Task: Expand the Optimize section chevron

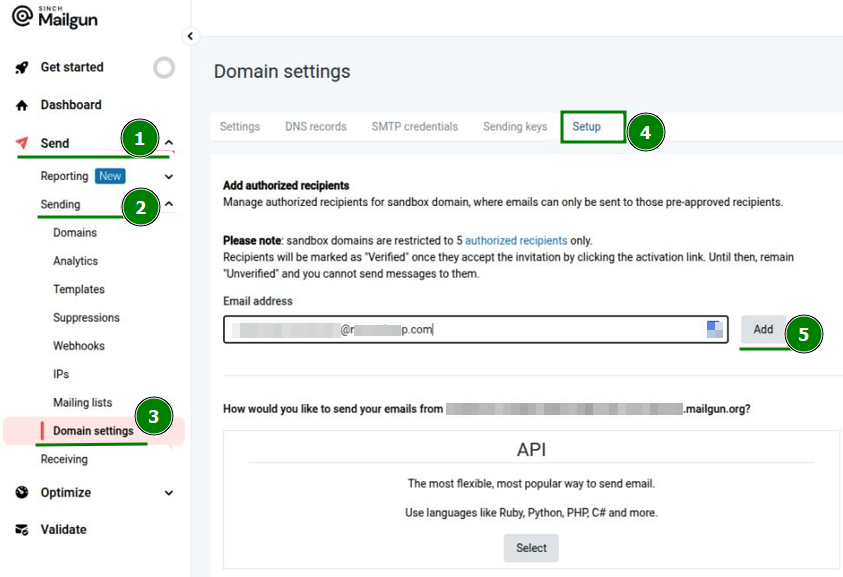Action: (x=168, y=492)
